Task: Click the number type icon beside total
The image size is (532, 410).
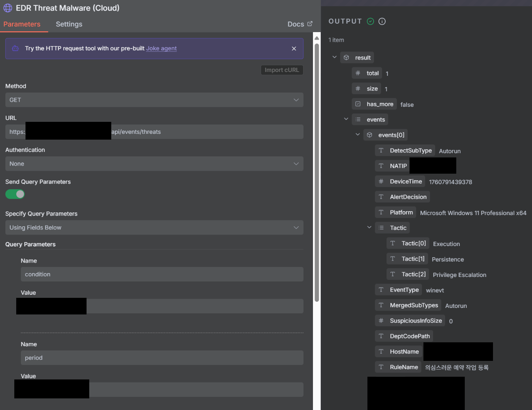Action: tap(358, 73)
